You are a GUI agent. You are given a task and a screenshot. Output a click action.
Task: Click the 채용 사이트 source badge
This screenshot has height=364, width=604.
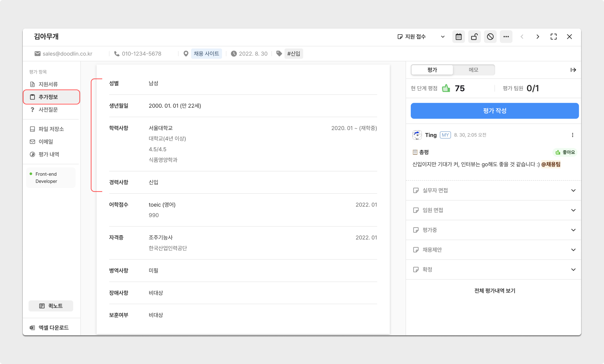[206, 54]
